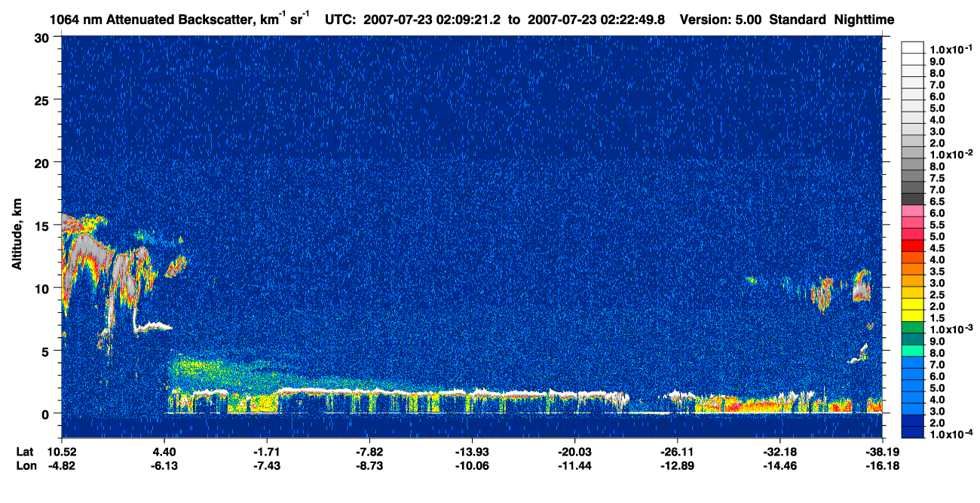The image size is (980, 503).
Task: Click the 'Lon' row label
Action: (x=26, y=465)
